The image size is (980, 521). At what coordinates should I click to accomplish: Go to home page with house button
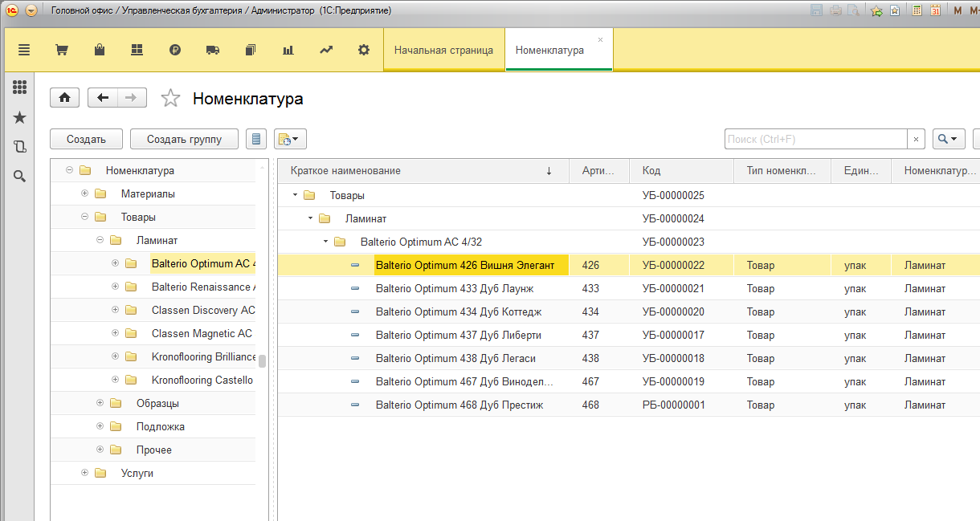pos(64,97)
